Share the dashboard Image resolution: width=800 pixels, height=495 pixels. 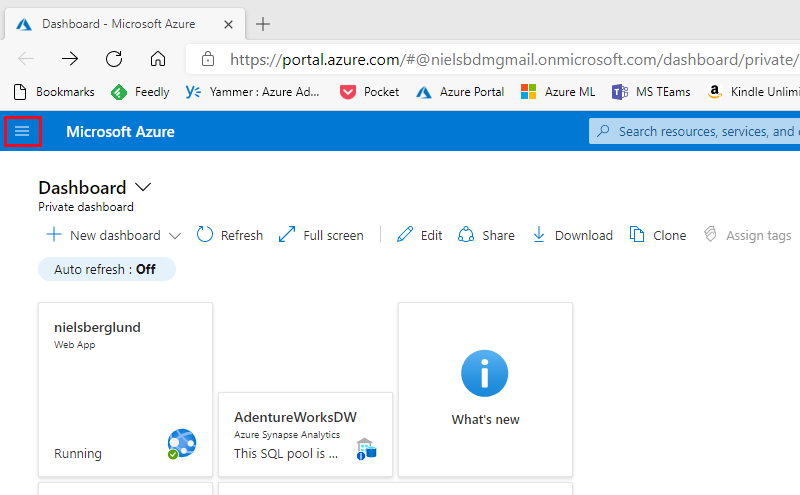coord(486,235)
